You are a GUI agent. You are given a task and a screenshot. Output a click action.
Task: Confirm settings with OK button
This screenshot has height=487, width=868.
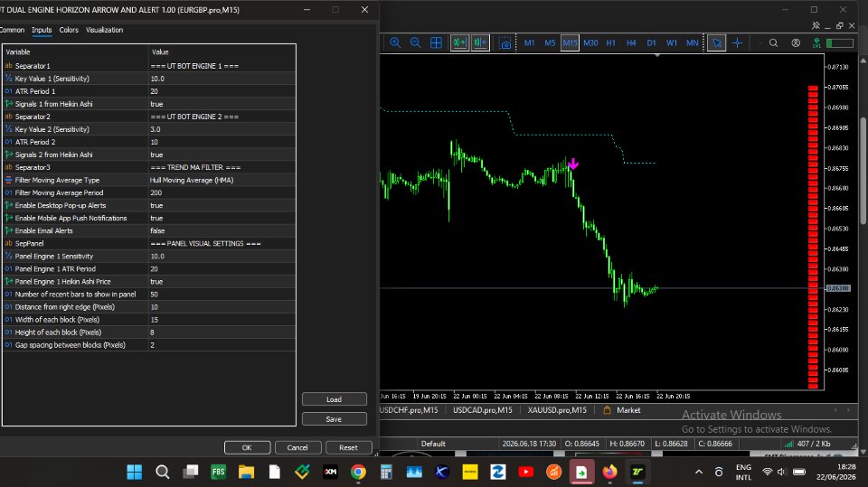pos(247,447)
